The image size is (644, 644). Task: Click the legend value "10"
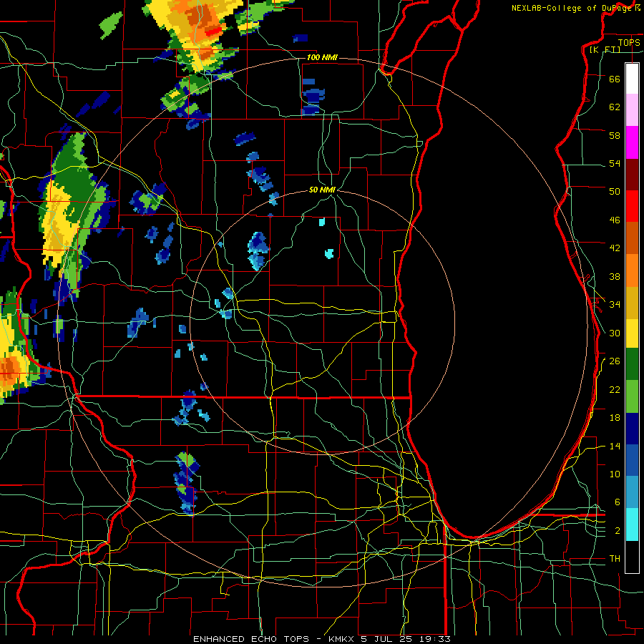[x=615, y=474]
